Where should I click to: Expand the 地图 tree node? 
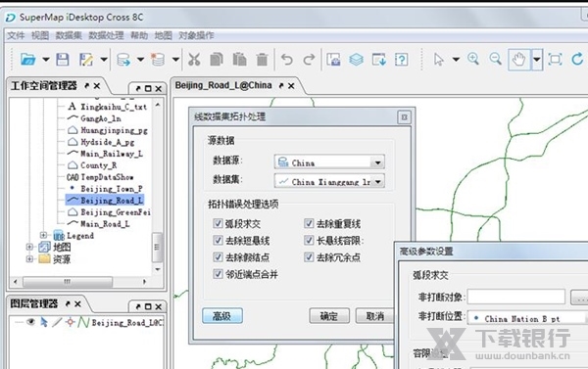[29, 247]
